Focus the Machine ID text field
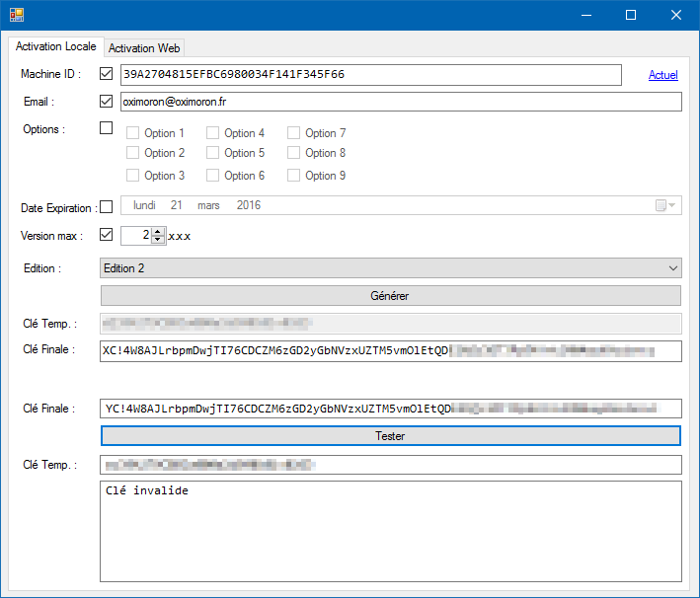The image size is (700, 598). point(371,75)
